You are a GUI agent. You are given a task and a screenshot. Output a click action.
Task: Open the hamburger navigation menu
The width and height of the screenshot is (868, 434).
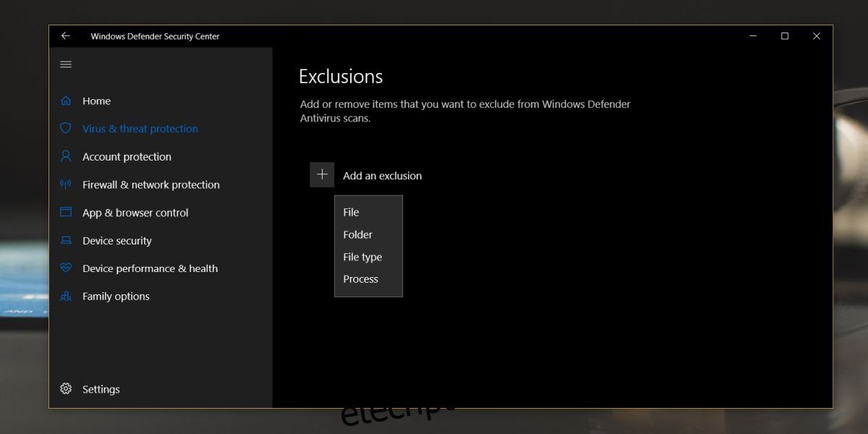pos(66,64)
